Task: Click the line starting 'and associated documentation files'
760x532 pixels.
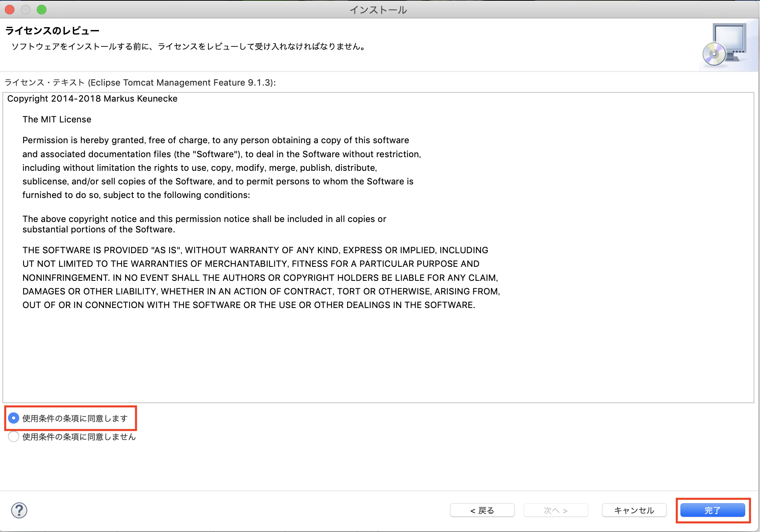Action: click(x=222, y=154)
